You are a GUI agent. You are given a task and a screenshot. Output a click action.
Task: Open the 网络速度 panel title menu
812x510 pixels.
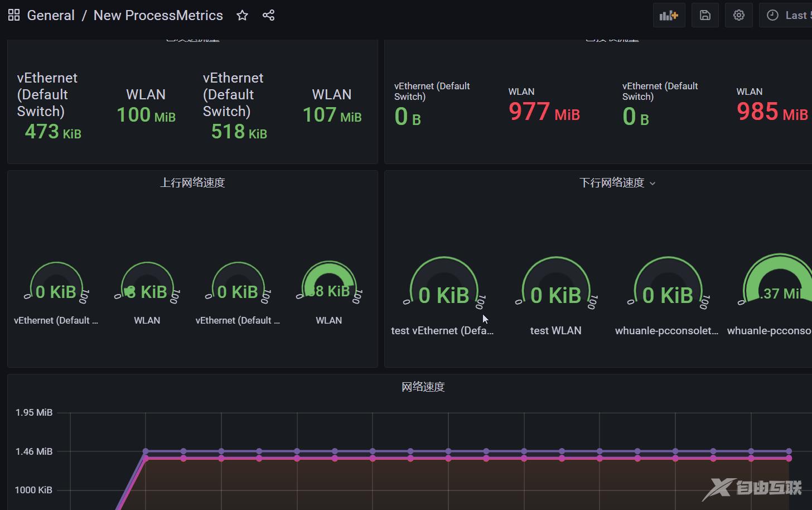coord(423,387)
